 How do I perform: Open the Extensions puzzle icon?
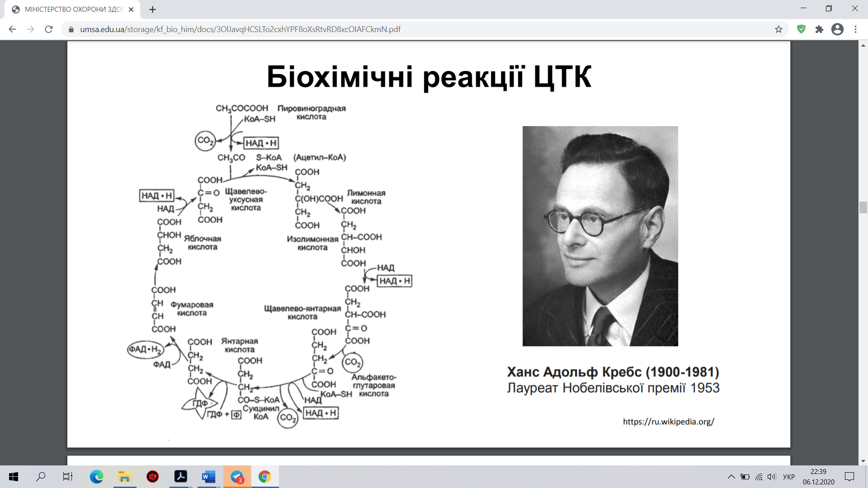[819, 29]
